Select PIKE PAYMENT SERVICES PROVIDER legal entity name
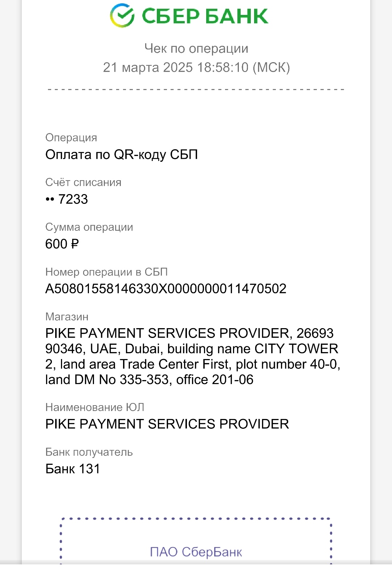 tap(167, 424)
